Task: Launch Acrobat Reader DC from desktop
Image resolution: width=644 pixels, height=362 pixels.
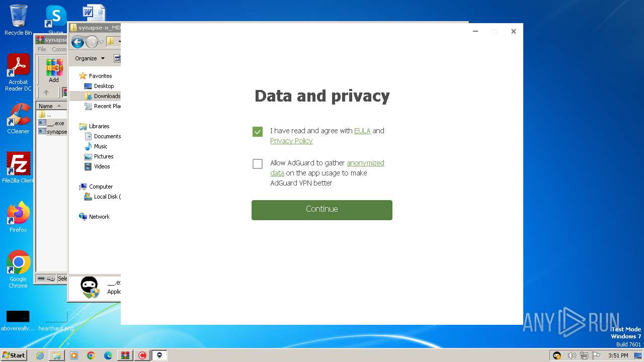Action: 18,73
